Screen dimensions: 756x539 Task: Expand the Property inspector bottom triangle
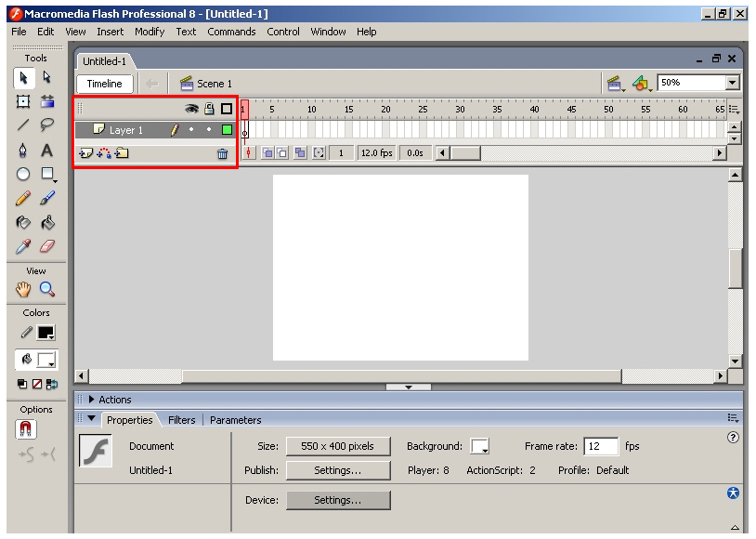click(735, 527)
